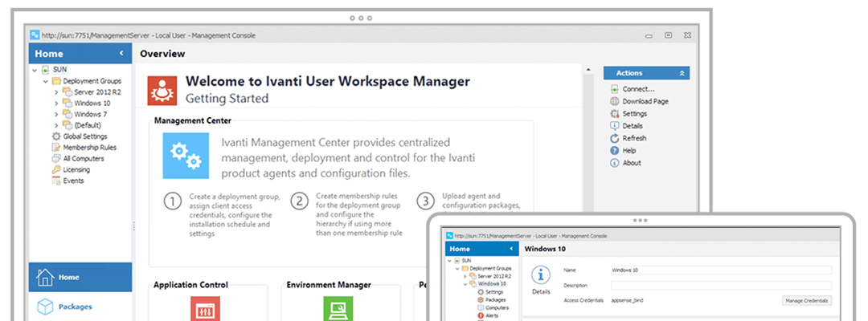Select the Windows 7 deployment group

84,115
